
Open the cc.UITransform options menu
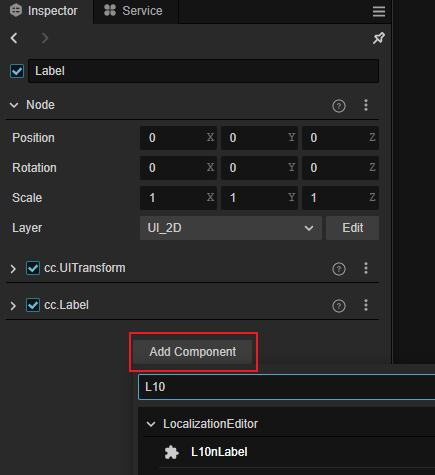(x=366, y=268)
